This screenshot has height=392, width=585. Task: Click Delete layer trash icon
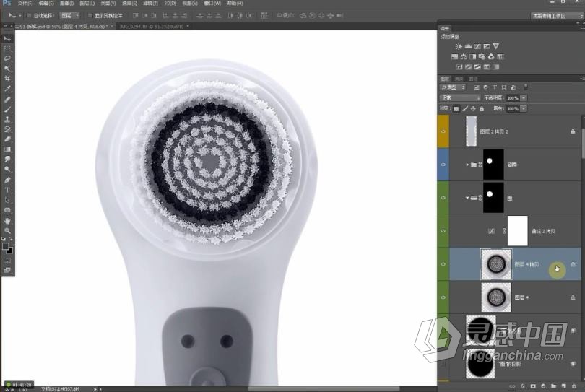point(574,386)
